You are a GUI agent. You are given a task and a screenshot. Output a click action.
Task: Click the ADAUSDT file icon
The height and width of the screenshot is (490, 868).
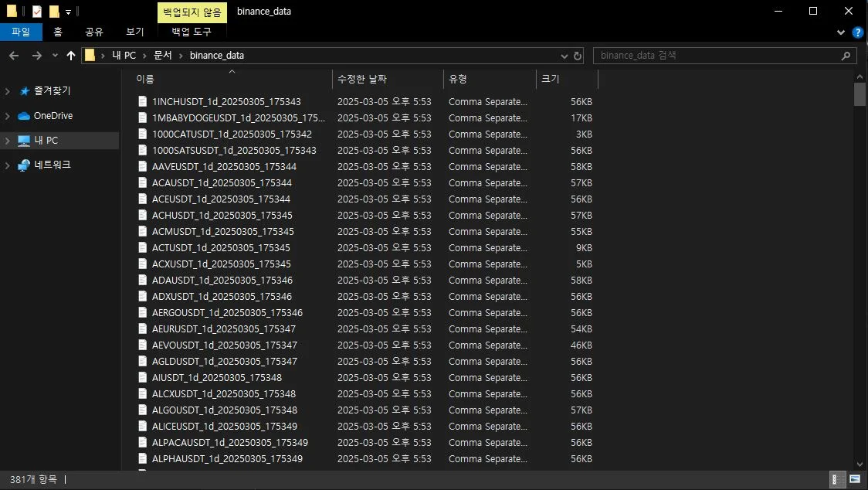[x=142, y=280]
